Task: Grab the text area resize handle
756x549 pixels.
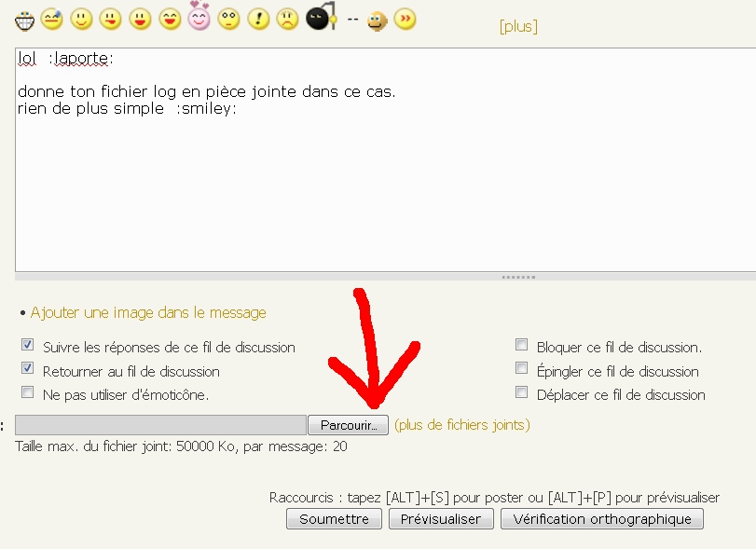Action: 519,277
